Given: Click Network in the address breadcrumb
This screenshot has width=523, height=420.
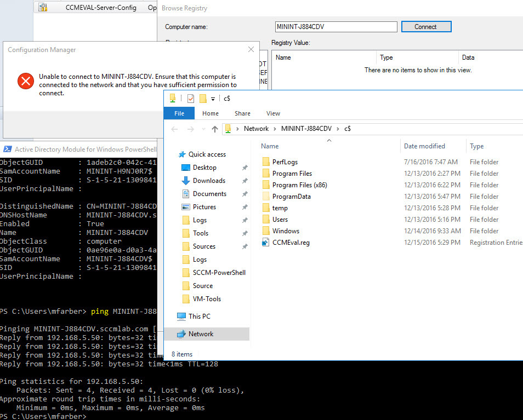Looking at the screenshot, I should pos(256,129).
